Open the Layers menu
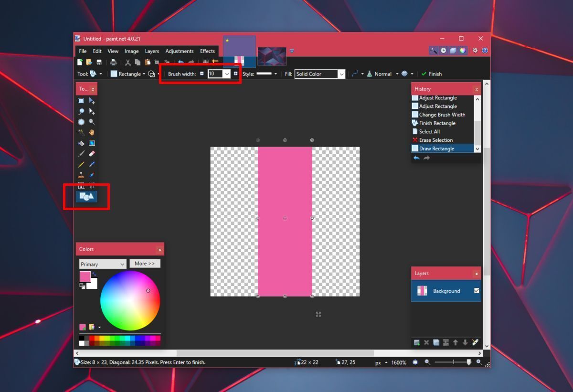The width and height of the screenshot is (573, 392). 152,51
